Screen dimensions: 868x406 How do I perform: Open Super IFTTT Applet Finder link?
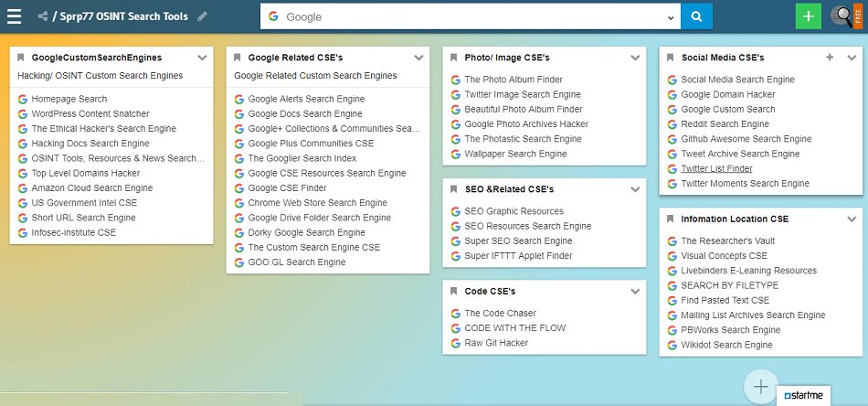click(518, 255)
